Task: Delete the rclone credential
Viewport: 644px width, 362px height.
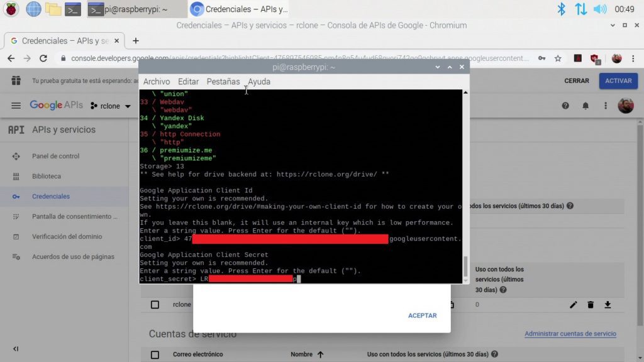Action: (591, 305)
